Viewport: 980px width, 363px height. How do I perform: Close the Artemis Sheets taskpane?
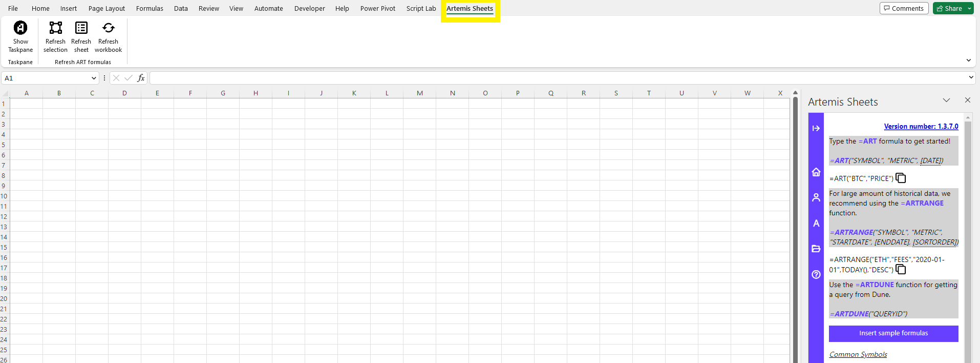tap(968, 100)
